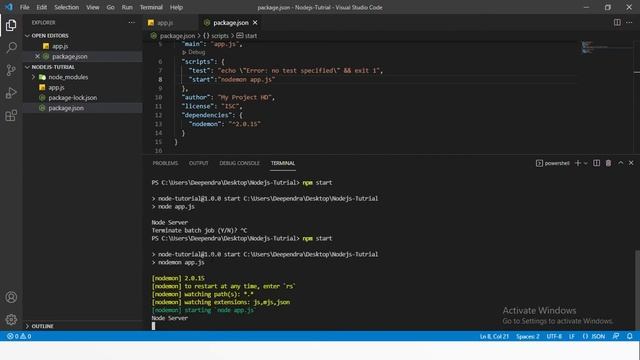Open the Search view in activity bar
Viewport: 640px width, 360px height.
pyautogui.click(x=11, y=47)
